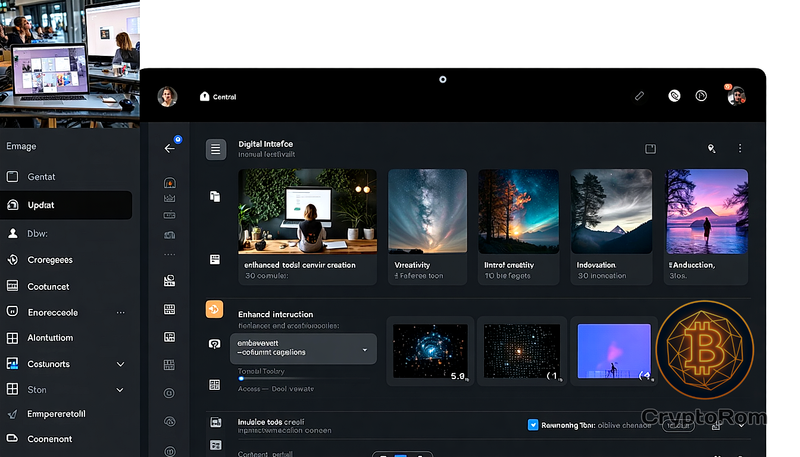Click the pencil edit icon in header
Viewport: 800px width, 457px height.
640,96
